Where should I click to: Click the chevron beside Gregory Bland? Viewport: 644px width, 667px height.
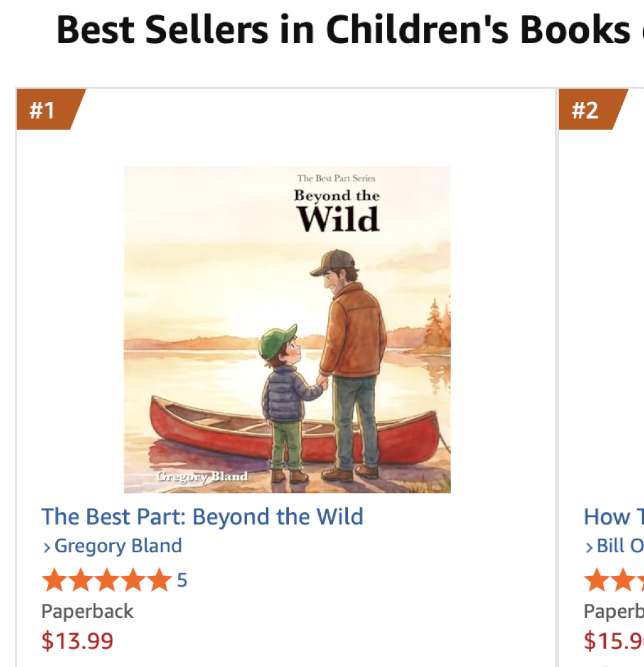pyautogui.click(x=47, y=547)
